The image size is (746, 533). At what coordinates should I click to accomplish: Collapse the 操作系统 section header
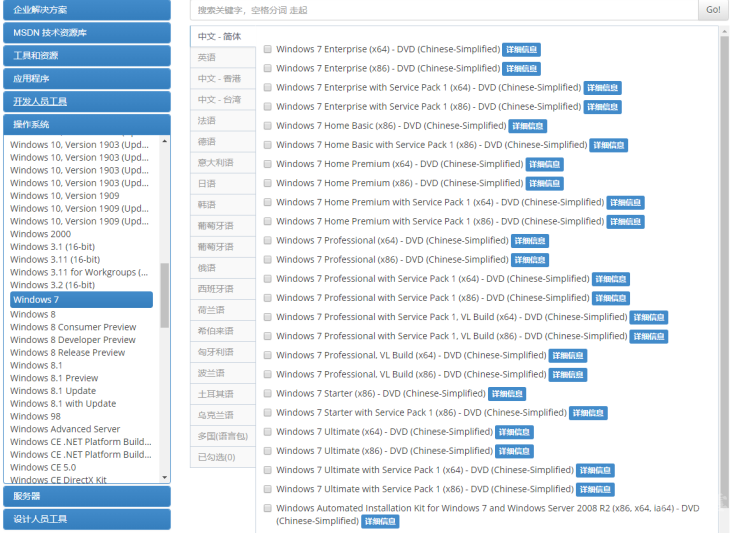[87, 124]
